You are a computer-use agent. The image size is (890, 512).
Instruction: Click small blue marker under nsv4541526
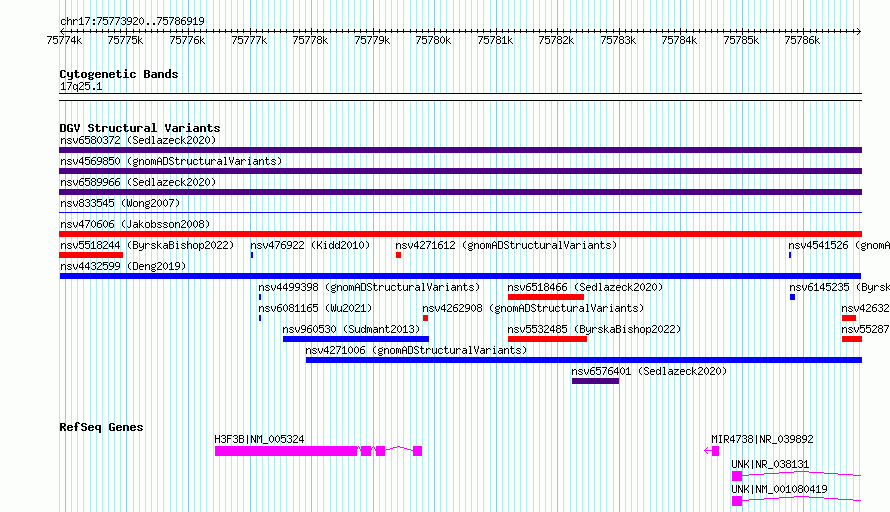click(x=790, y=255)
